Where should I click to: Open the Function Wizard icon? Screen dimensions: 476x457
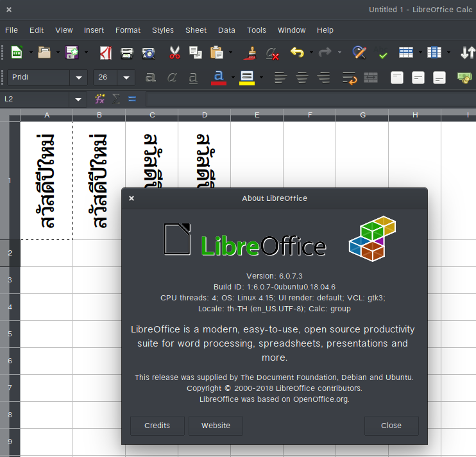(x=100, y=99)
